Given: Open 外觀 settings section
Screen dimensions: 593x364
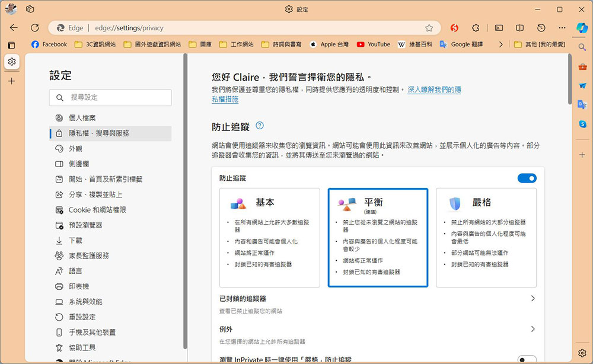Looking at the screenshot, I should click(x=110, y=149).
